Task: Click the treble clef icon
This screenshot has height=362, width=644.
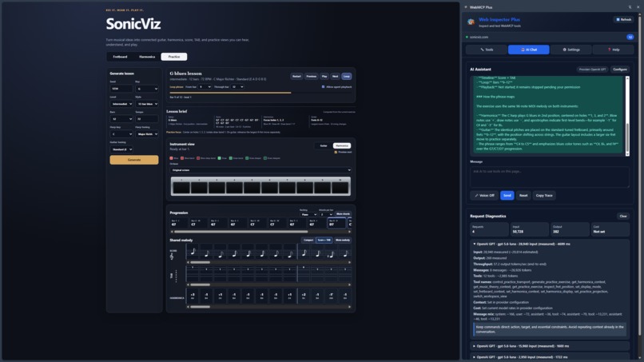Action: pyautogui.click(x=172, y=257)
